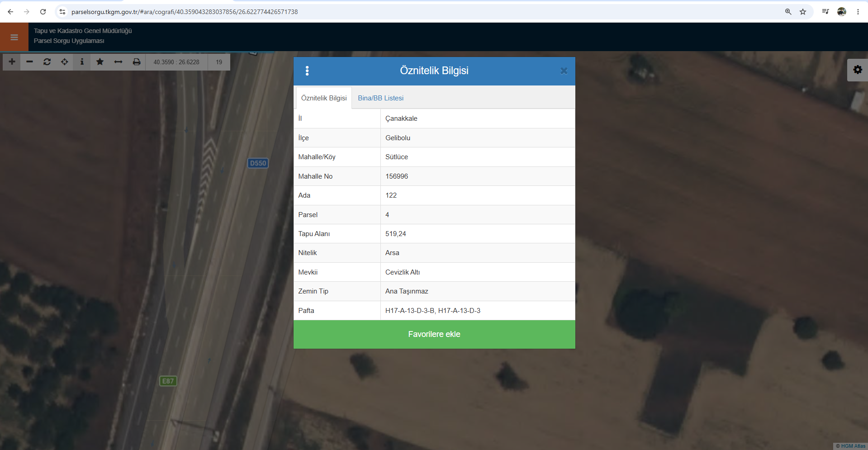Zoom in with the plus tool
Screen dimensions: 868x450
click(x=12, y=62)
